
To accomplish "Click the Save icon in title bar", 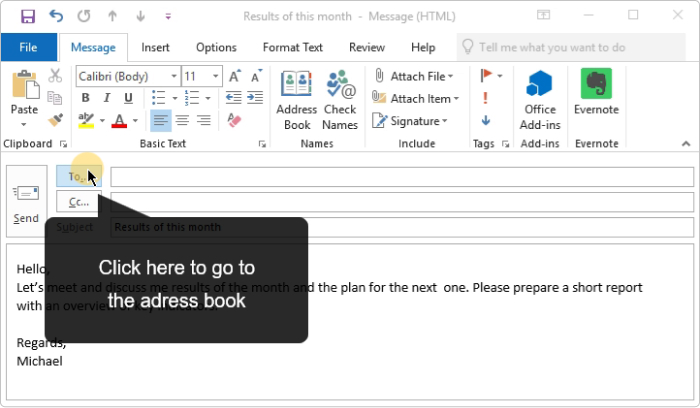I will tap(27, 16).
